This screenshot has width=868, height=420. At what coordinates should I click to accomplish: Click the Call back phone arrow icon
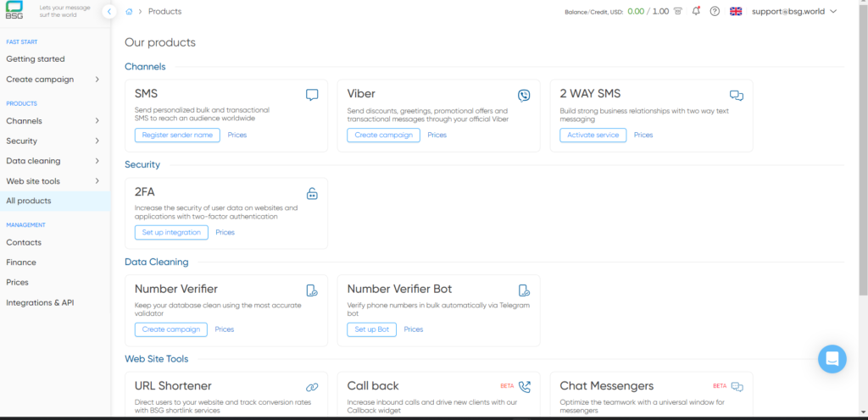[524, 386]
